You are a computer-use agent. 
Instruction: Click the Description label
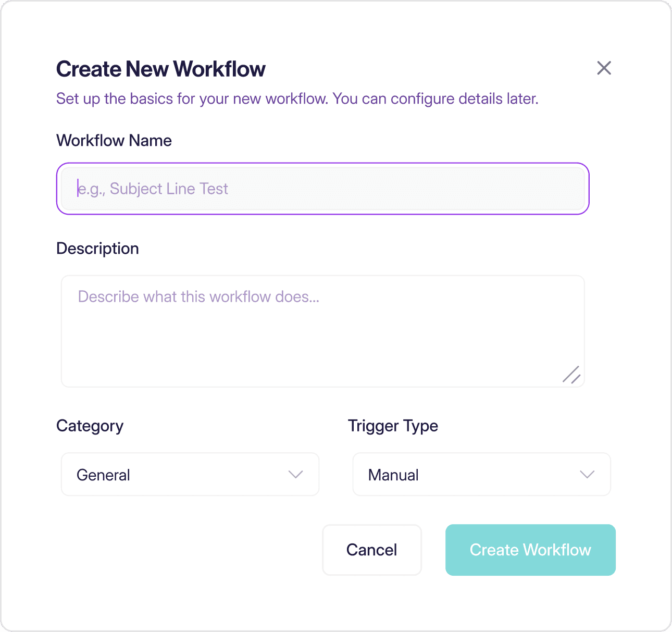pyautogui.click(x=97, y=249)
